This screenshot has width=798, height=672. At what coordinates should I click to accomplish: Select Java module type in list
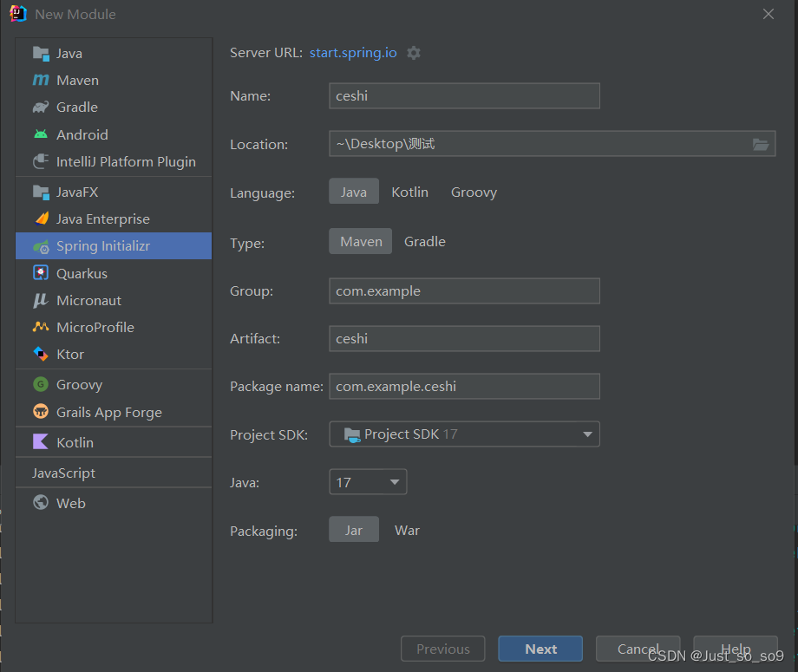pos(114,54)
